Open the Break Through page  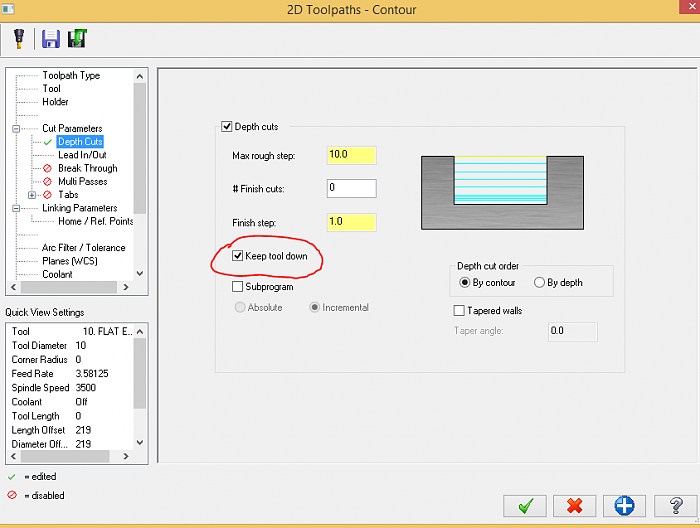point(88,168)
